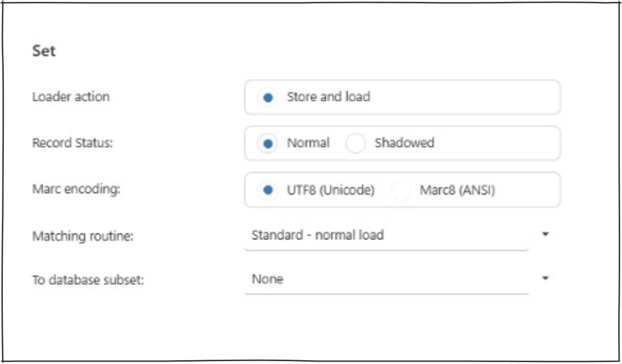Screen dimensions: 622x364
Task: Click the 'Shadowed' option text
Action: (404, 143)
